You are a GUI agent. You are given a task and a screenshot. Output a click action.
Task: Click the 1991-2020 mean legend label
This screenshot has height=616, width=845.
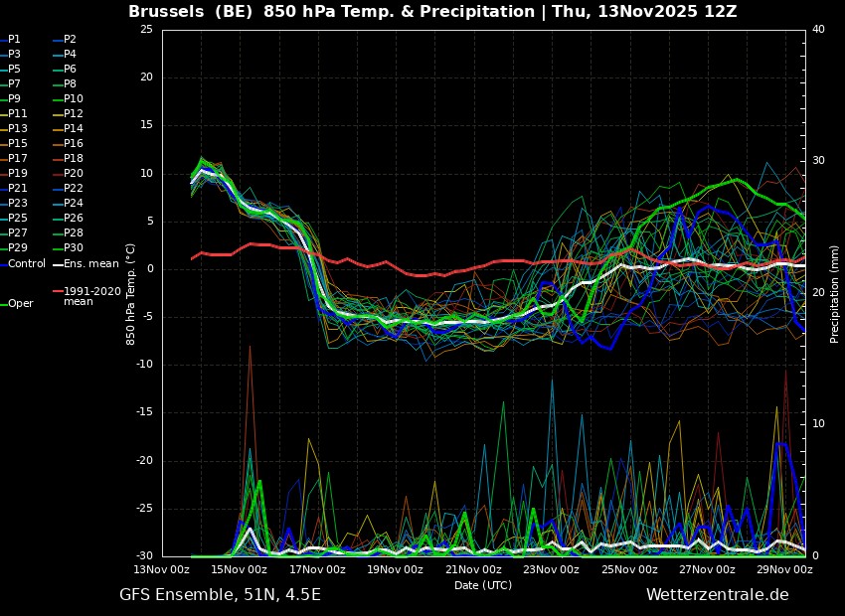coord(92,296)
